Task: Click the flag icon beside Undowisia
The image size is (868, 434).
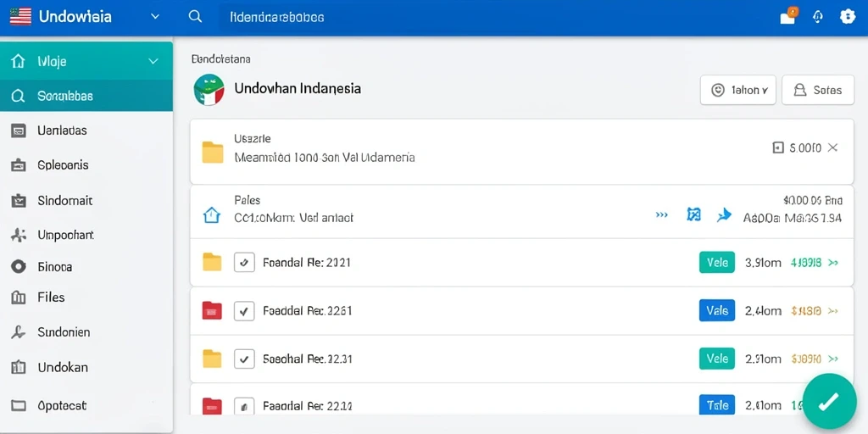Action: click(x=20, y=17)
